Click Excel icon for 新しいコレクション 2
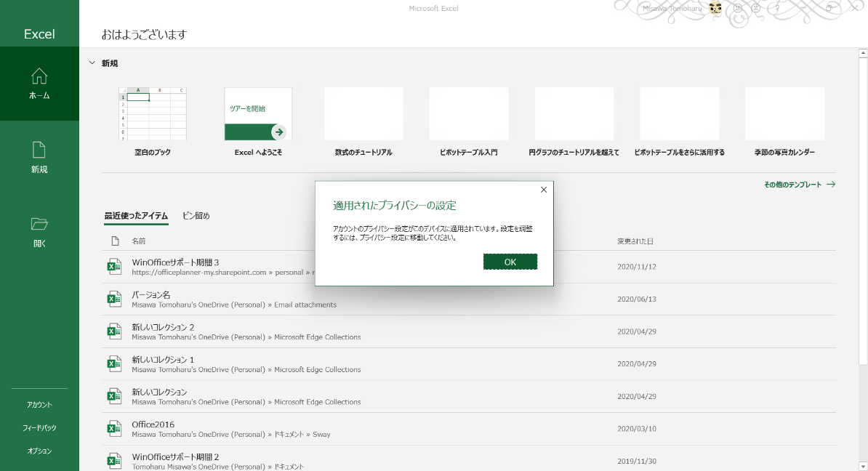This screenshot has height=471, width=868. [114, 331]
